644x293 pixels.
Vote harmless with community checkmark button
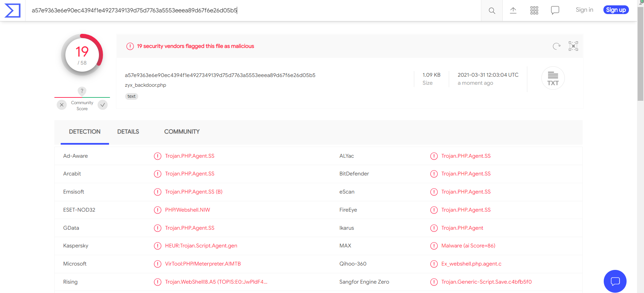coord(103,105)
